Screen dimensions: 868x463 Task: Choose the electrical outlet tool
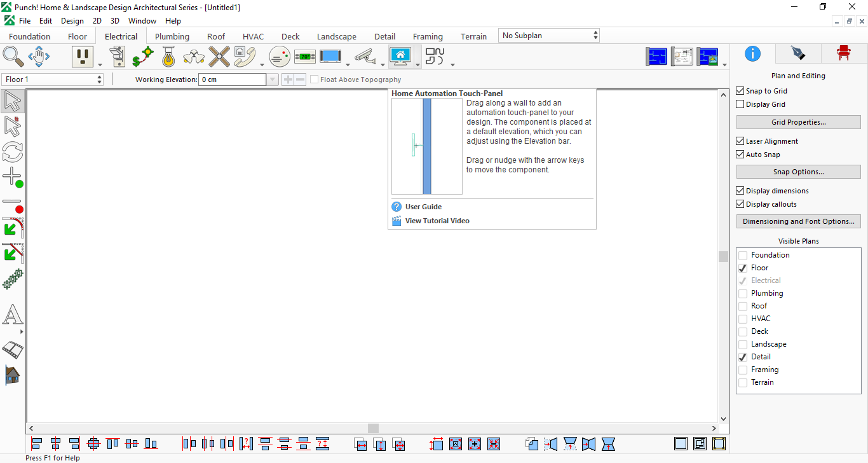click(83, 57)
